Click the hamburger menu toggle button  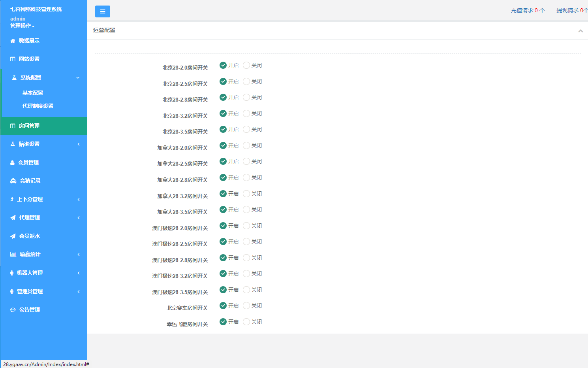[102, 11]
